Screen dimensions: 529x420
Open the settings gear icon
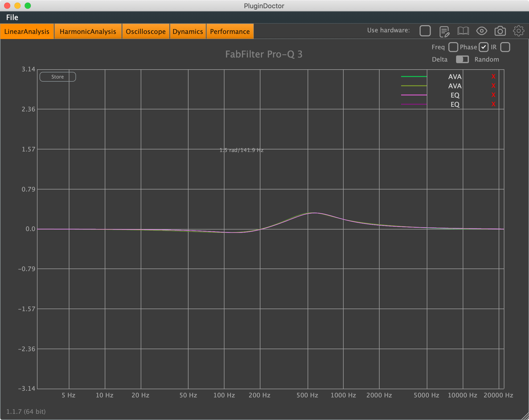[519, 31]
